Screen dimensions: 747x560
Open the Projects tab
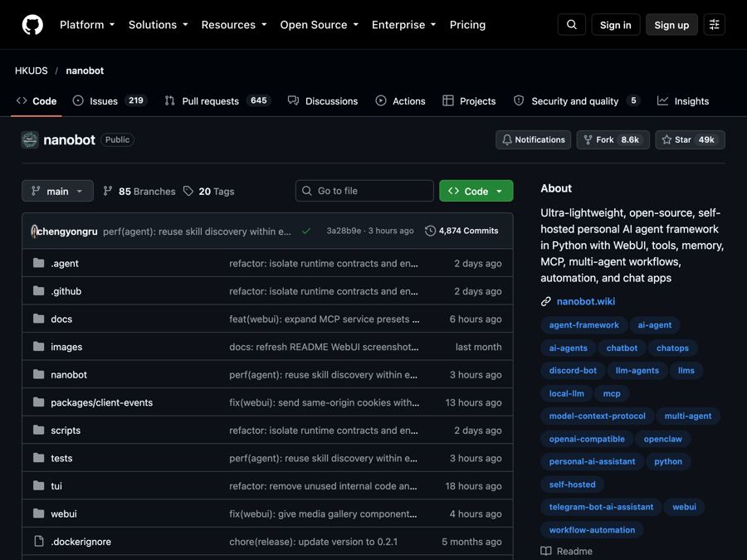(469, 101)
